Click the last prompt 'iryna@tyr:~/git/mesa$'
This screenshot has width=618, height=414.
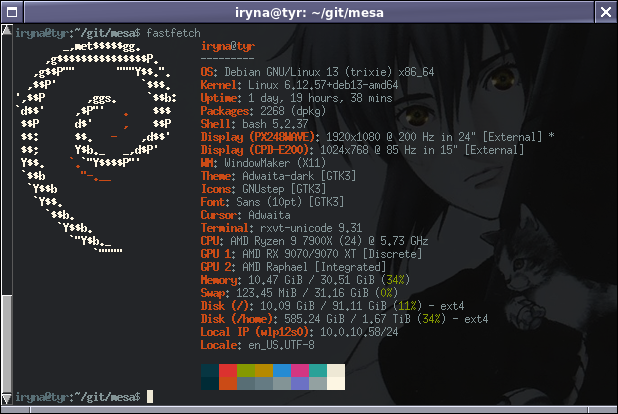[78, 397]
